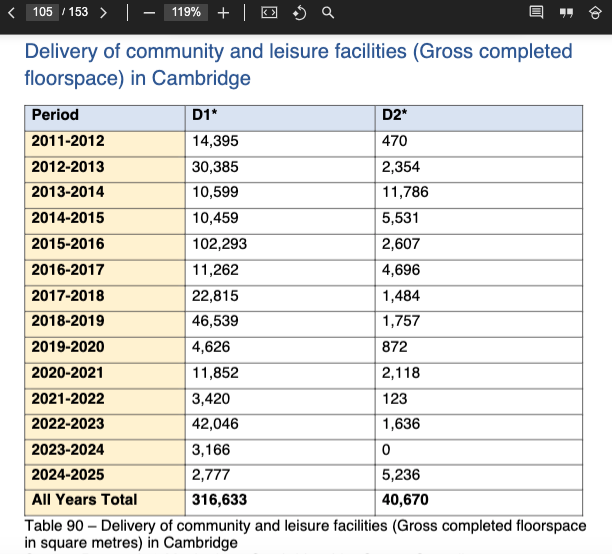Open the comments panel icon
The image size is (612, 554).
pyautogui.click(x=536, y=13)
